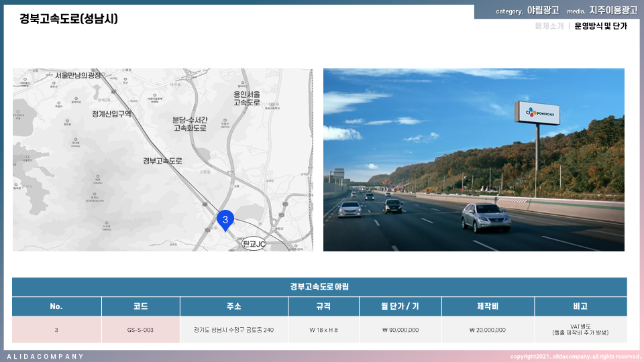Click the 경부고속도로야립 table title bar
Viewport: 644px width, 362px height.
pos(319,287)
